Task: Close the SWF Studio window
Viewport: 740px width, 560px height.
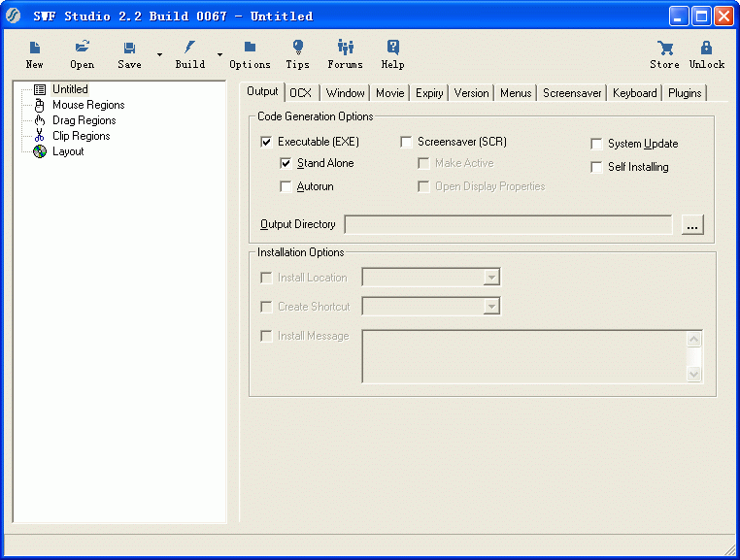Action: (723, 16)
